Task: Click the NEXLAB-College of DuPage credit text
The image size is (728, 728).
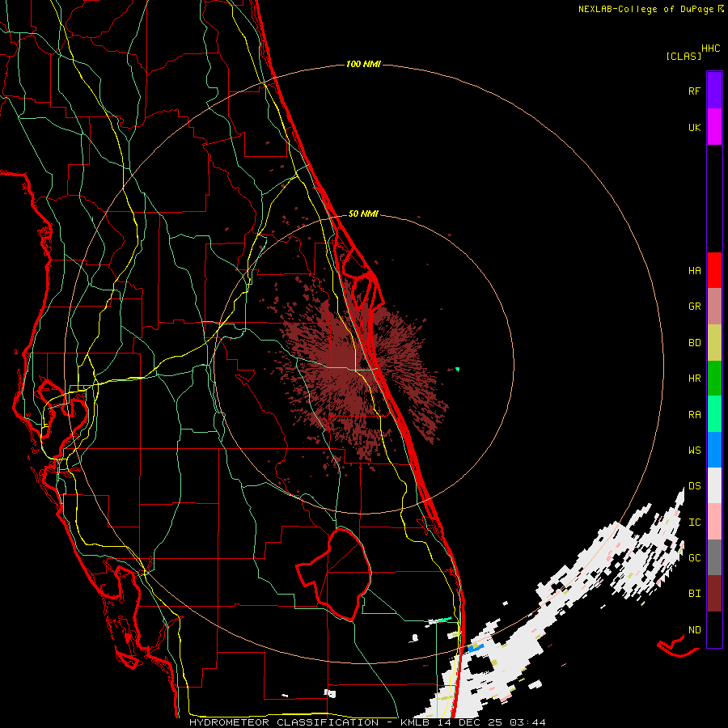Action: point(645,9)
